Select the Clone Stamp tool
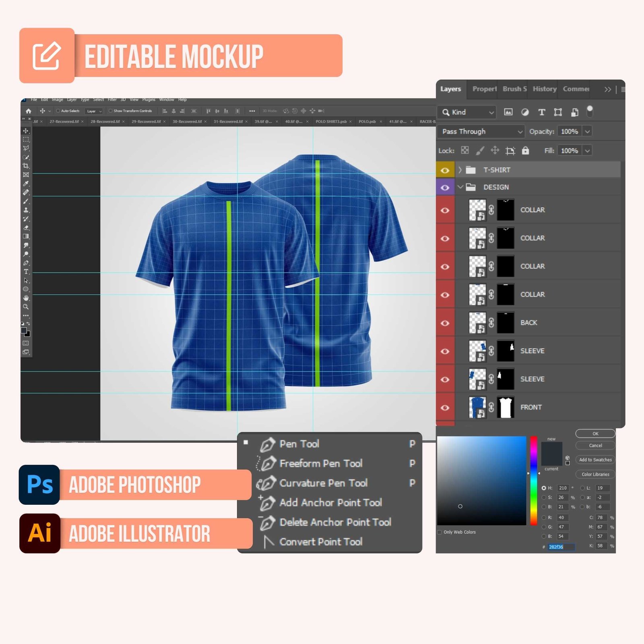This screenshot has width=644, height=644. [x=26, y=210]
